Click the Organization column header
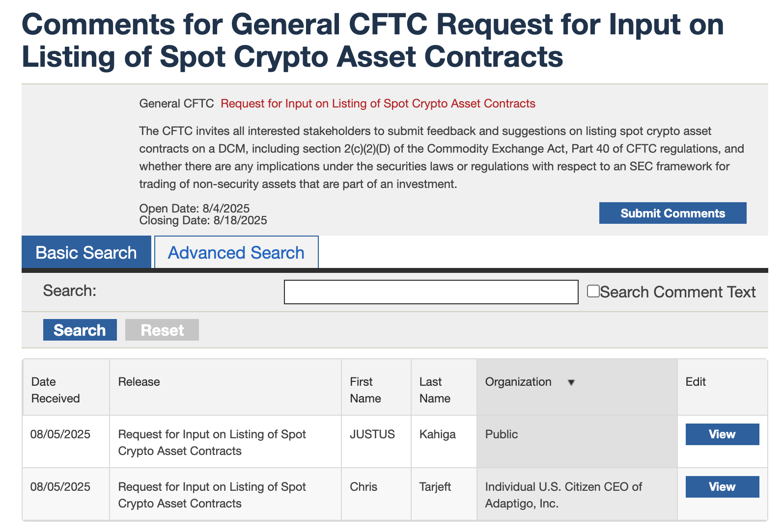 pyautogui.click(x=518, y=382)
